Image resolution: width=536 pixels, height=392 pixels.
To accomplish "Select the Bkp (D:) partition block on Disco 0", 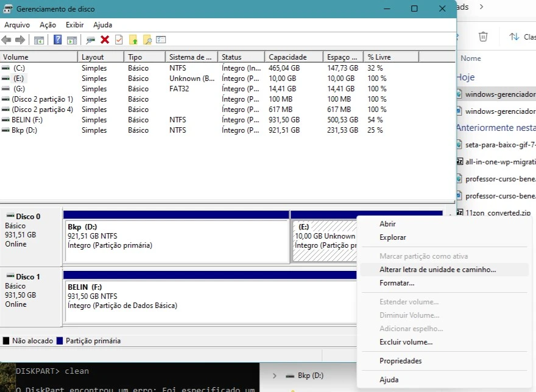I will tap(177, 241).
